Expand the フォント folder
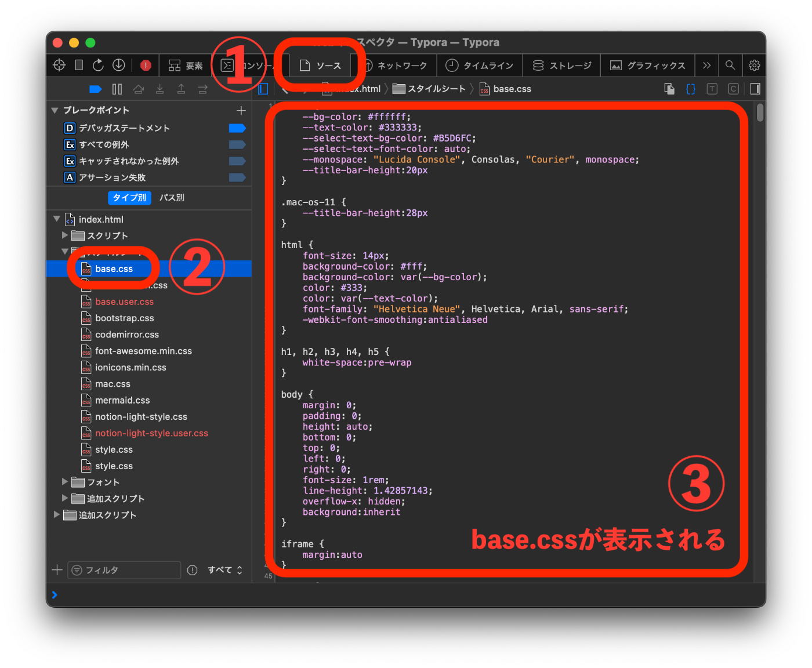Viewport: 812px width, 668px height. (64, 482)
